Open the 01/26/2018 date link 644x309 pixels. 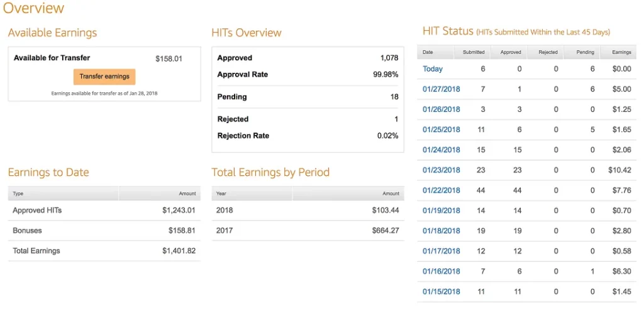pyautogui.click(x=441, y=109)
